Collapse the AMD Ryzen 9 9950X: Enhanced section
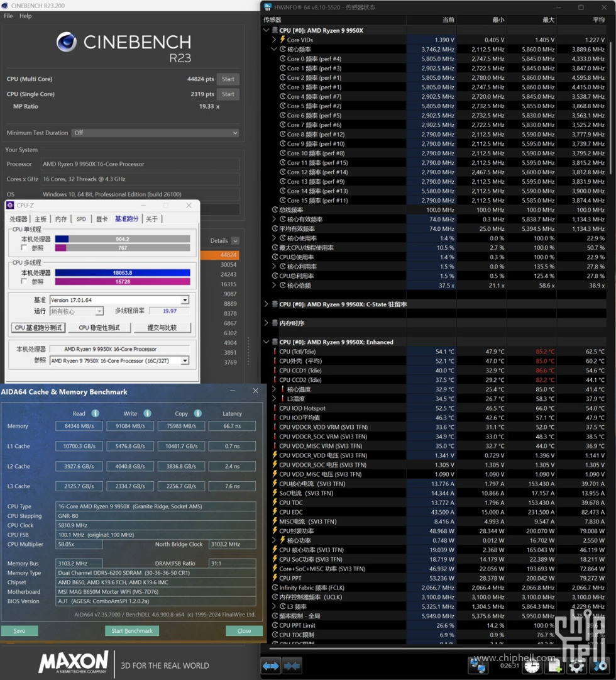Screen dimensions: 616x680 pos(266,342)
